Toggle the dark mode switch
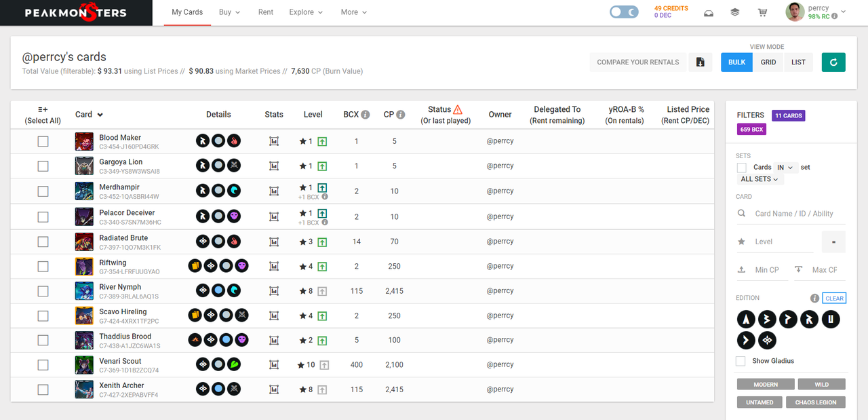868x420 pixels. point(624,12)
